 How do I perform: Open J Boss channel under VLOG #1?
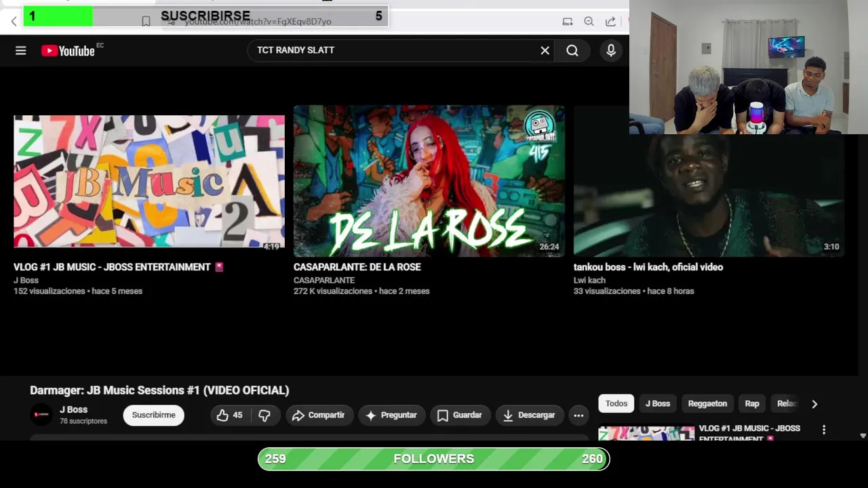(x=26, y=280)
